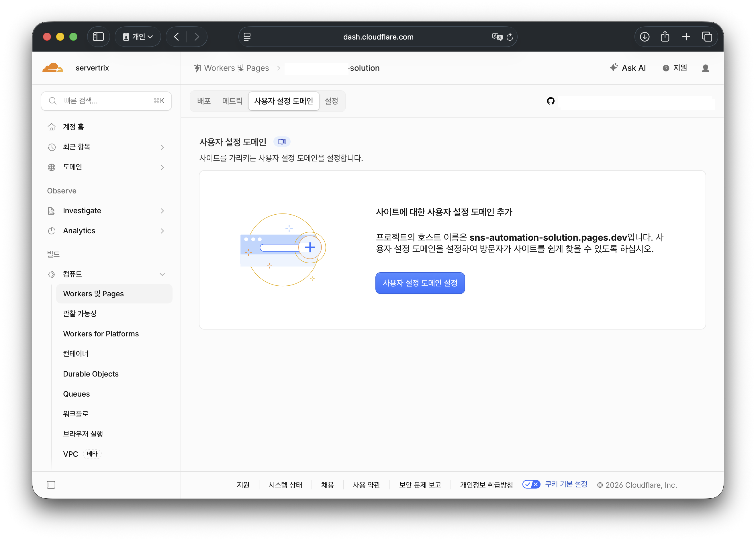Image resolution: width=756 pixels, height=541 pixels.
Task: Open the 시스템 상태 footer link
Action: point(285,485)
